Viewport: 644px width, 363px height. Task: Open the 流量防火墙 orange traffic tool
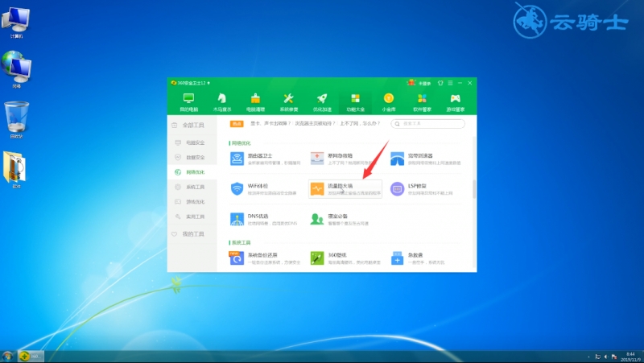tap(345, 189)
